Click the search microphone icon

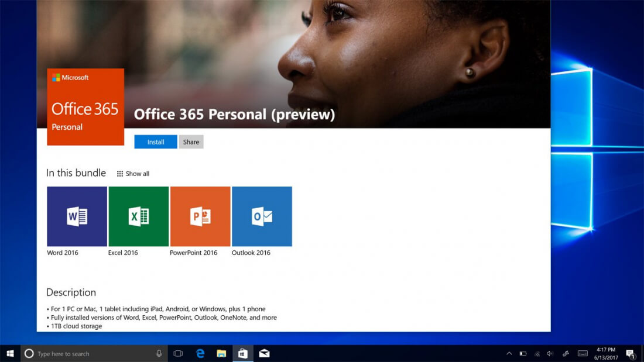(x=159, y=353)
